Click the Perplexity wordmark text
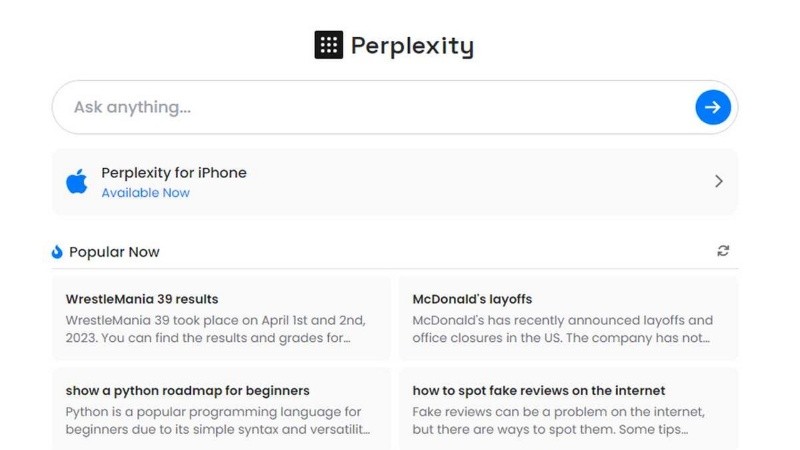The height and width of the screenshot is (450, 800). [x=412, y=46]
